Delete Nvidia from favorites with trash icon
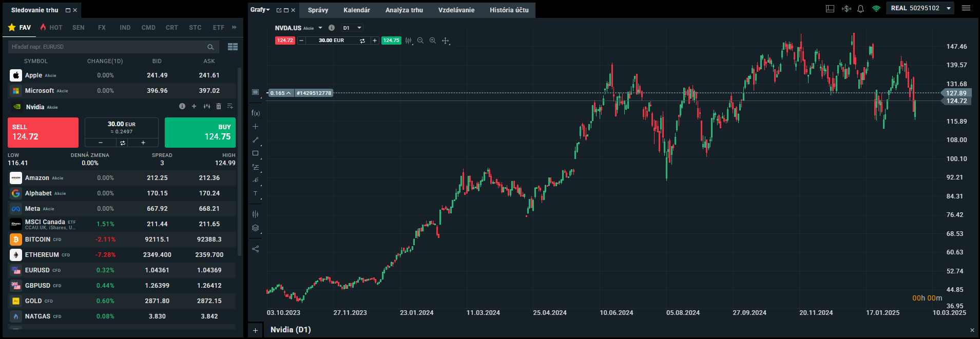The height and width of the screenshot is (339, 980). click(219, 106)
